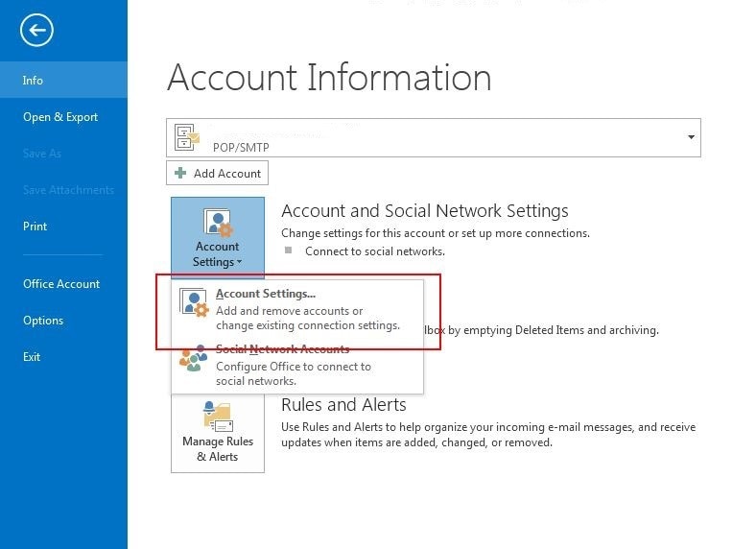Click 'emptying Deleted Items and archiving' text
The image size is (756, 549).
tap(560, 330)
